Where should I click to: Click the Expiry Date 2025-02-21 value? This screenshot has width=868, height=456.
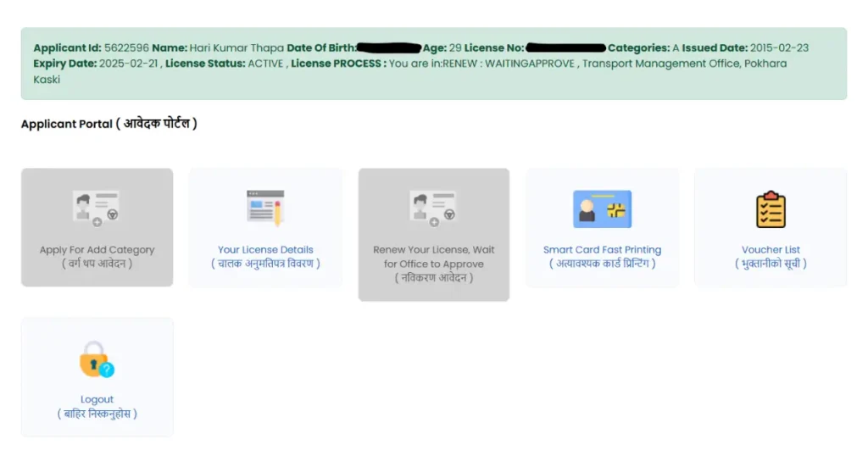click(x=129, y=64)
